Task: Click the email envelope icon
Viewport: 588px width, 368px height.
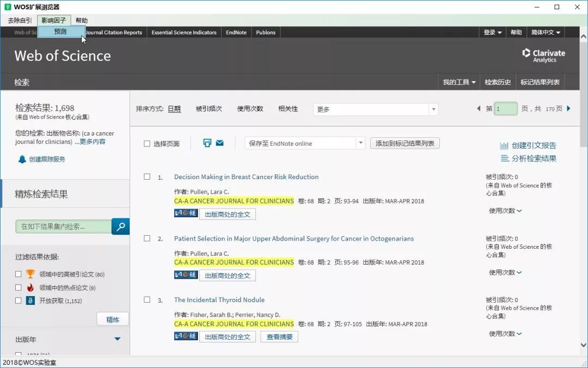Action: [220, 143]
